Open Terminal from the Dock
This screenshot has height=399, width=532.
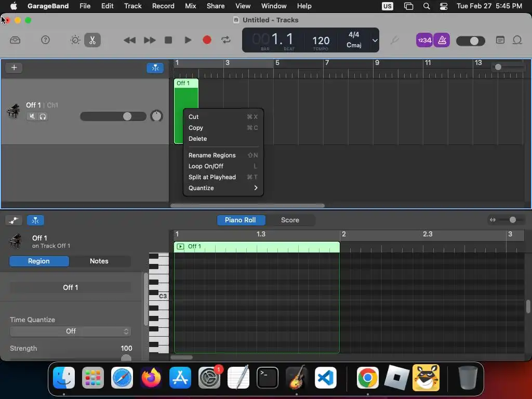268,378
